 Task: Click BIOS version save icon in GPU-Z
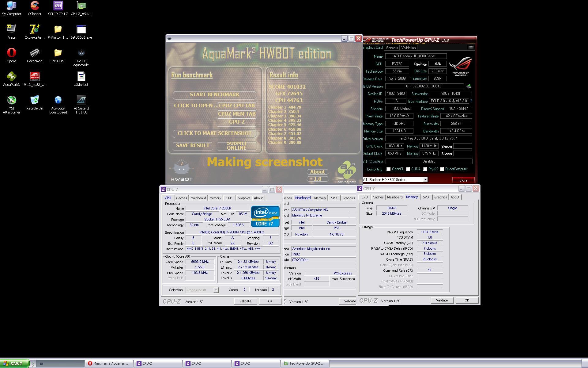coord(469,86)
